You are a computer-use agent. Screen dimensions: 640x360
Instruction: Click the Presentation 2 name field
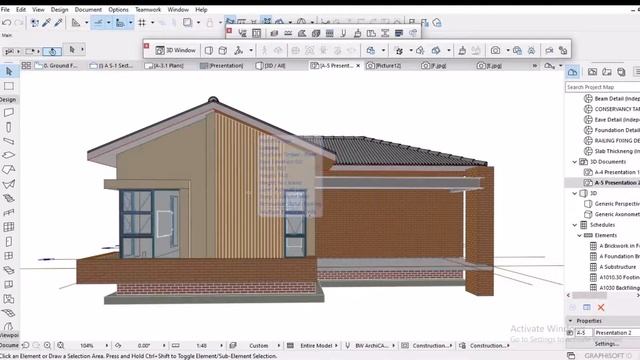[x=617, y=333]
